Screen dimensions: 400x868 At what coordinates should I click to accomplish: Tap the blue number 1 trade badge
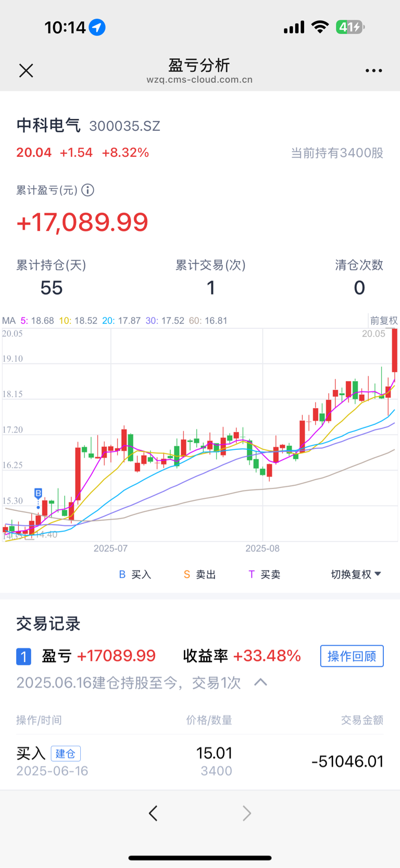[x=23, y=656]
